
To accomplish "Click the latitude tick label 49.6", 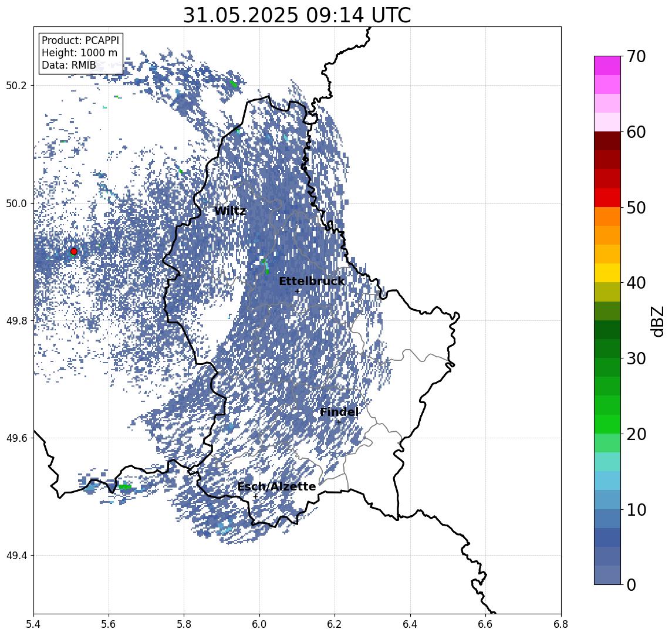I will pyautogui.click(x=16, y=438).
